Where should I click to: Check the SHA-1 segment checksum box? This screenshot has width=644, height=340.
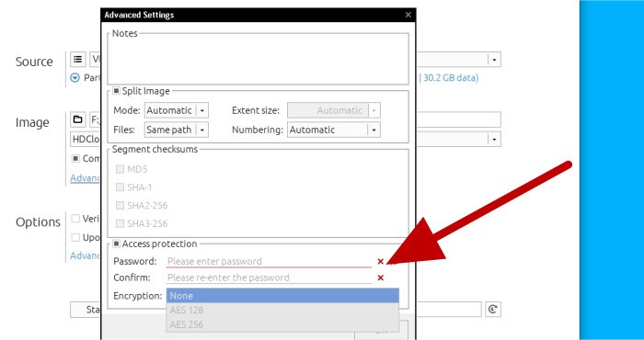coord(120,187)
